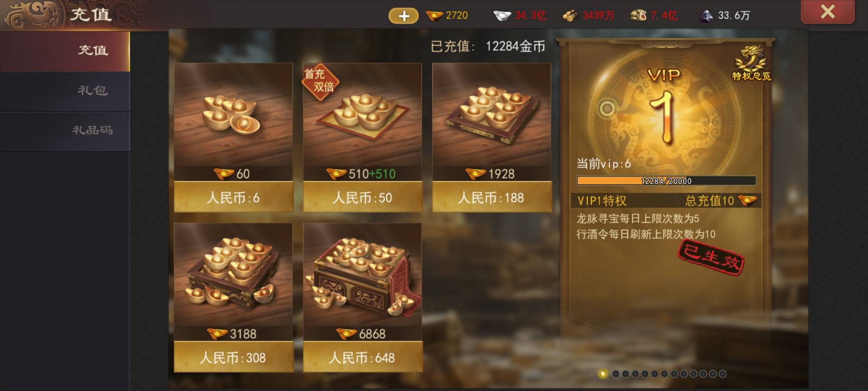The height and width of the screenshot is (391, 868).
Task: Click the food resource icon showing 7.4亿
Action: (x=638, y=16)
